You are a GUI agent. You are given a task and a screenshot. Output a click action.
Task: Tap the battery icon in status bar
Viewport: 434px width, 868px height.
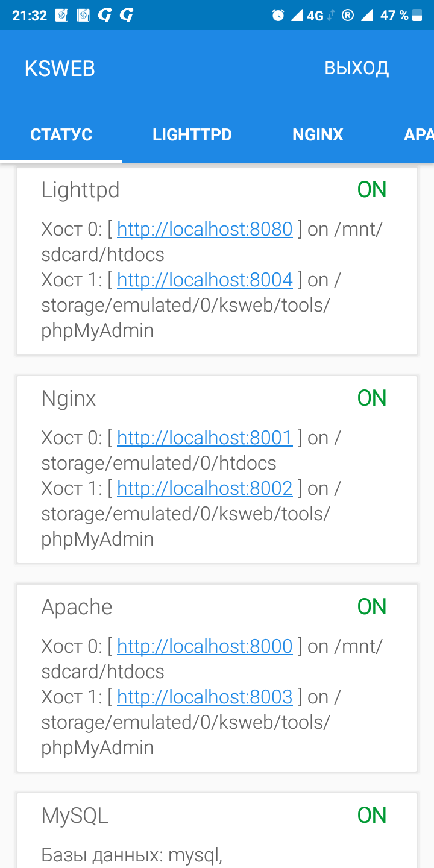tap(417, 16)
